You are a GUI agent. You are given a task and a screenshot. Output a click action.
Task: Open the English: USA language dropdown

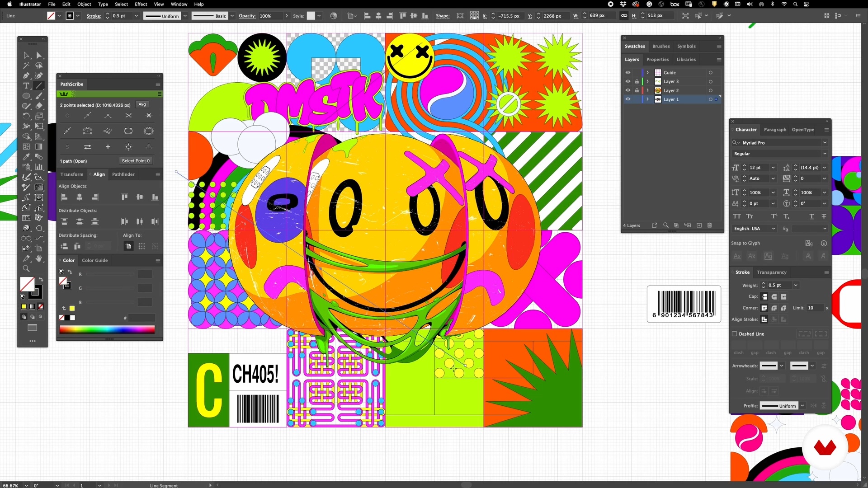coord(773,229)
